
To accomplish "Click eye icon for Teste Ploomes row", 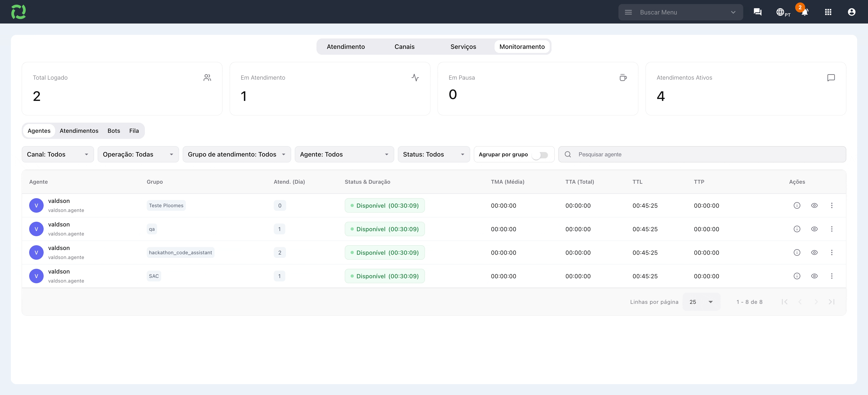I will (814, 205).
